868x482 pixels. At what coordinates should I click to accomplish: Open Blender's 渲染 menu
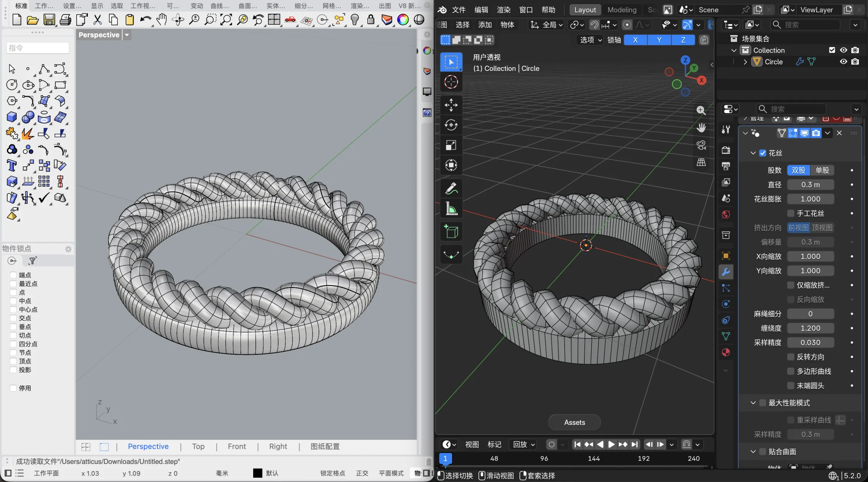pos(503,10)
